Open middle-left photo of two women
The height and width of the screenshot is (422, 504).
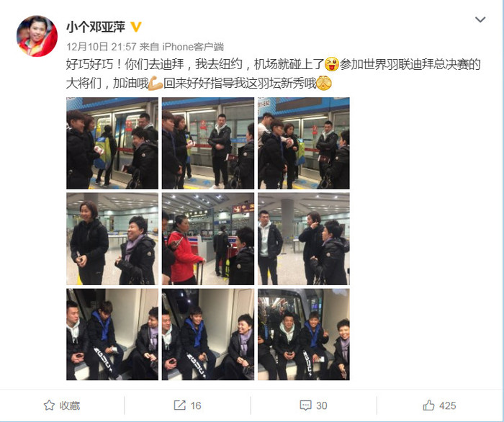112,239
